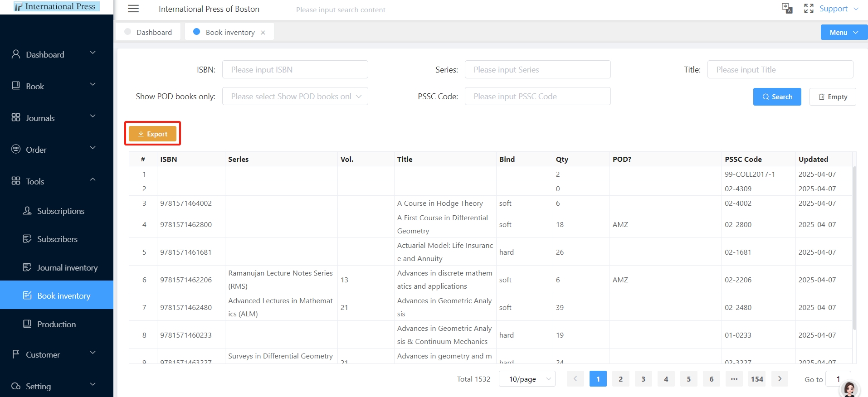Click the Tools grid icon in sidebar
The width and height of the screenshot is (868, 397).
pyautogui.click(x=16, y=181)
